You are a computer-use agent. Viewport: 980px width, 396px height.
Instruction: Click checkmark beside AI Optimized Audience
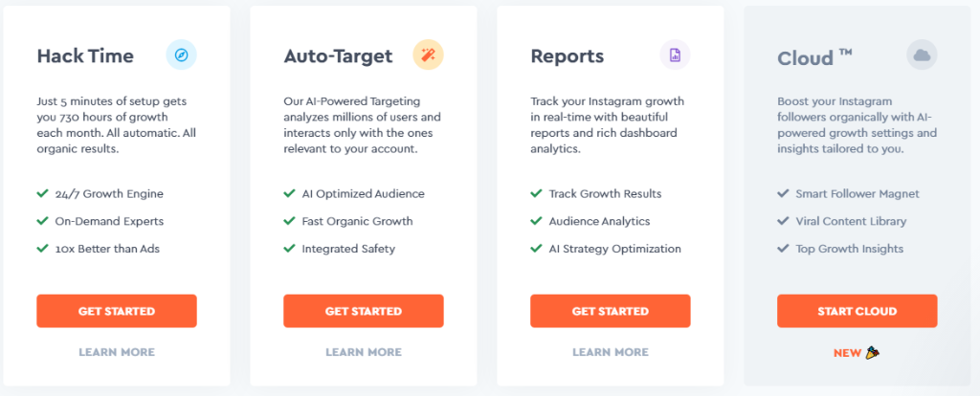(x=289, y=193)
